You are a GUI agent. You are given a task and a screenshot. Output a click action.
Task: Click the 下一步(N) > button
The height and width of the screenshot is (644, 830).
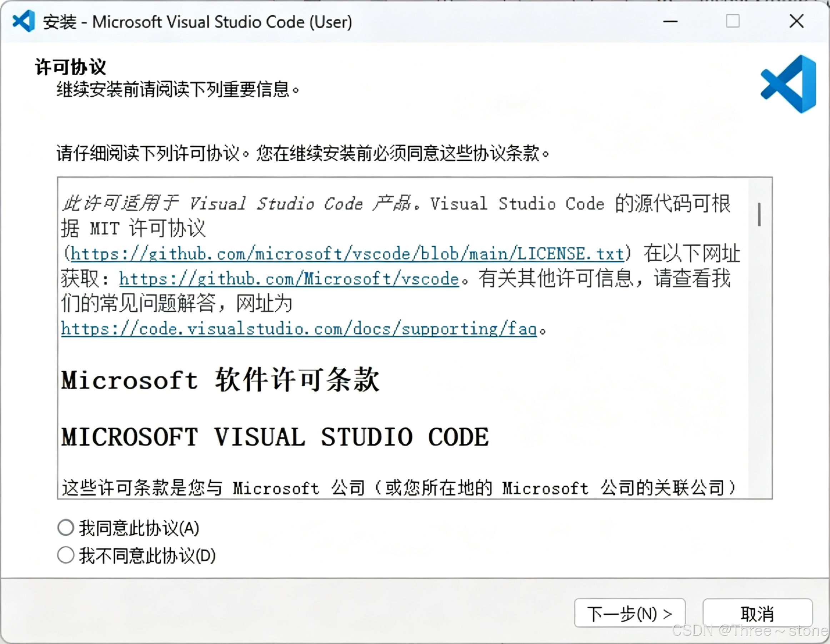629,614
